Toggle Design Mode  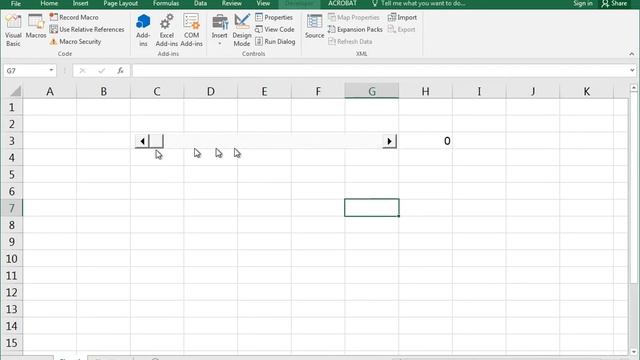(242, 30)
